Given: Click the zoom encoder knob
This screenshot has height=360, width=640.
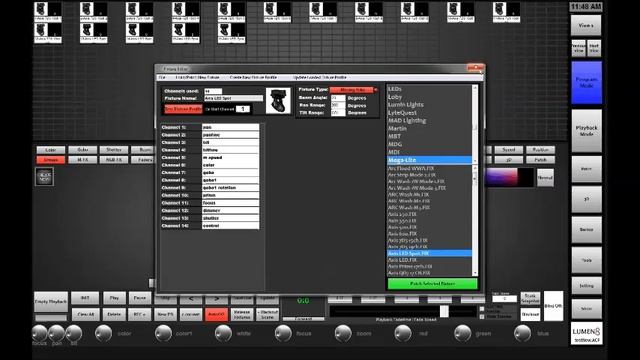Looking at the screenshot, I should (x=343, y=333).
